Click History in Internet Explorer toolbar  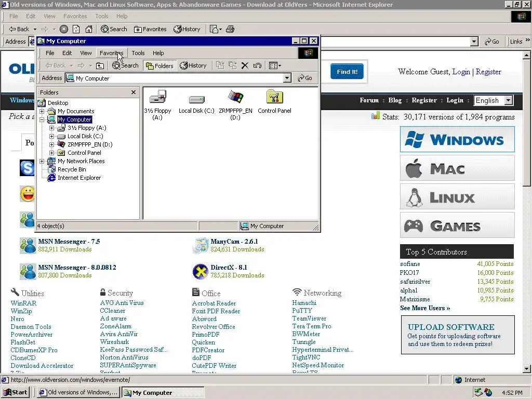coord(187,29)
